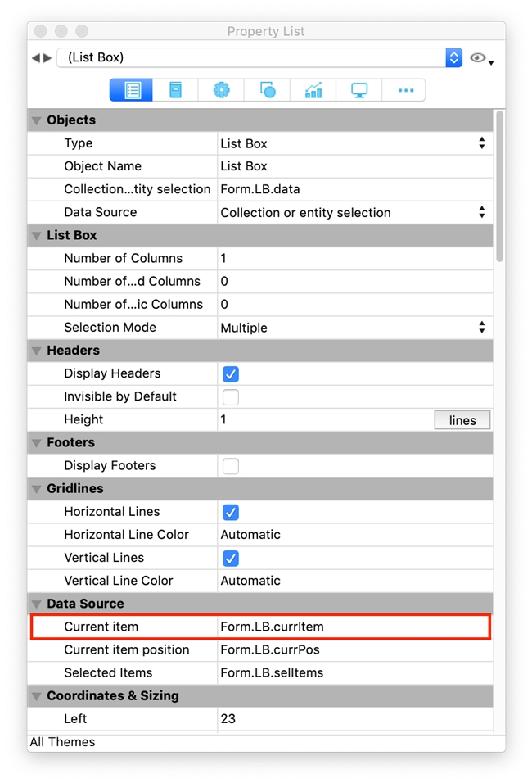Collapse the Gridlines section

pos(37,489)
